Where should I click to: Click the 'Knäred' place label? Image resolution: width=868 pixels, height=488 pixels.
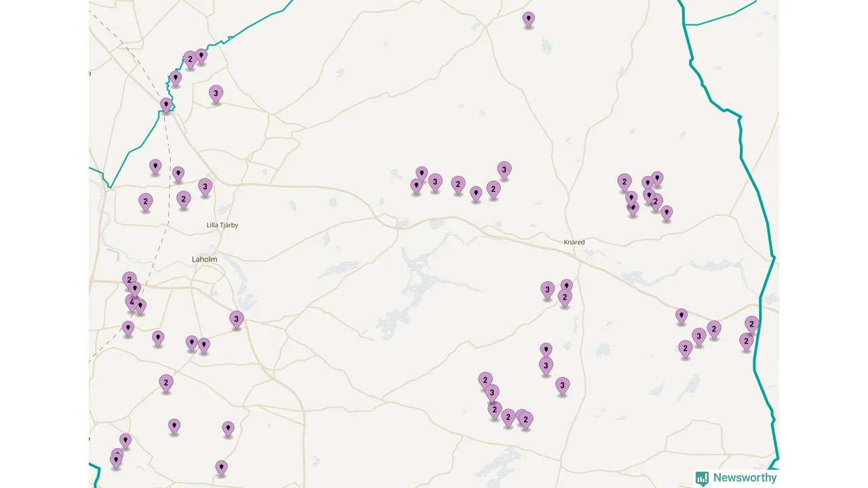(x=574, y=242)
